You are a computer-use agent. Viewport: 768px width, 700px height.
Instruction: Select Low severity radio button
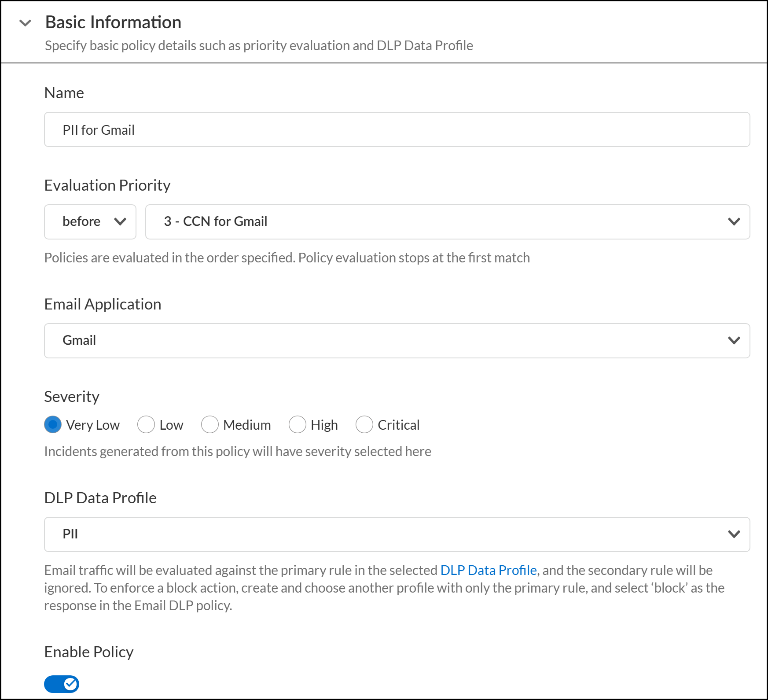[x=146, y=425]
